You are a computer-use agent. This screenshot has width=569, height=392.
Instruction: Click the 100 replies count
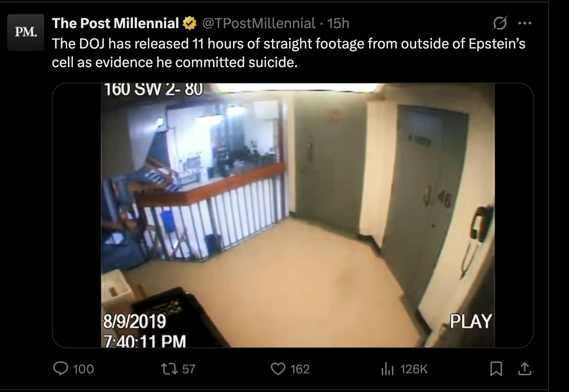(83, 369)
